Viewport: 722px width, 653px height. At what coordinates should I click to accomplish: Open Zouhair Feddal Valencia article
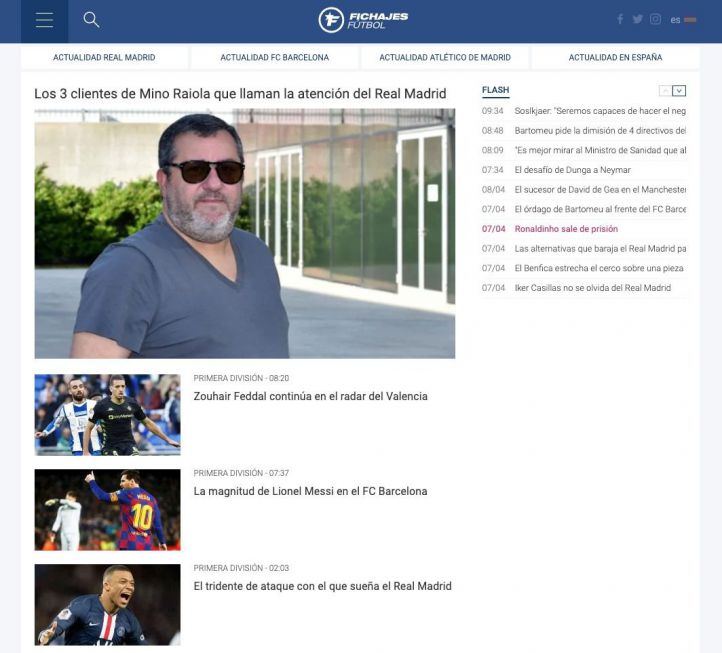(x=310, y=396)
